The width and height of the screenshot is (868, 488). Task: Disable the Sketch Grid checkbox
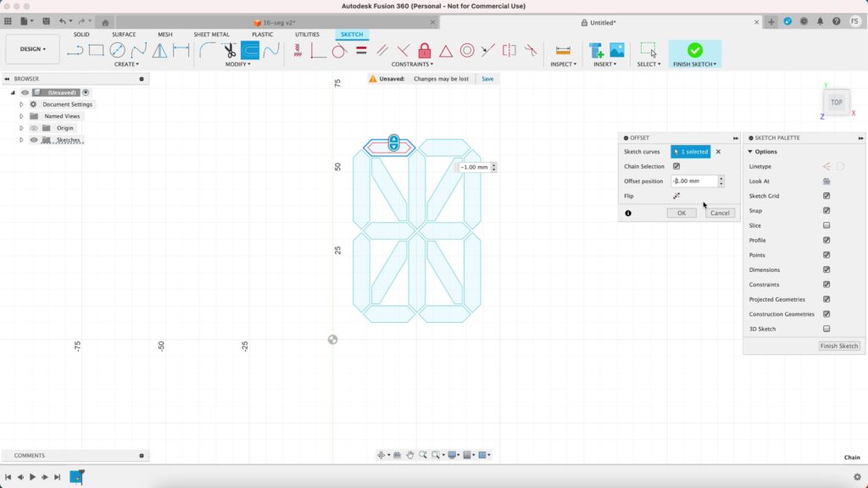826,196
